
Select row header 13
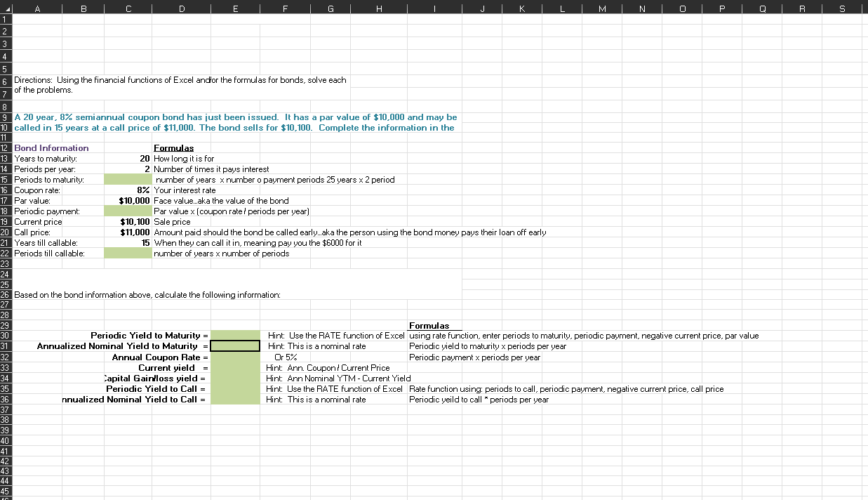point(6,158)
